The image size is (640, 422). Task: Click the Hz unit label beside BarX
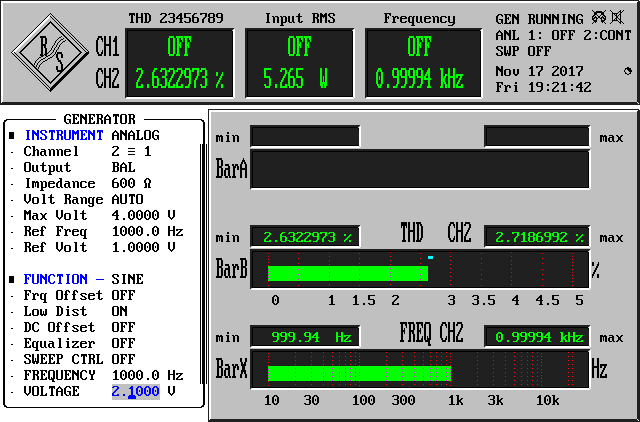pyautogui.click(x=599, y=369)
